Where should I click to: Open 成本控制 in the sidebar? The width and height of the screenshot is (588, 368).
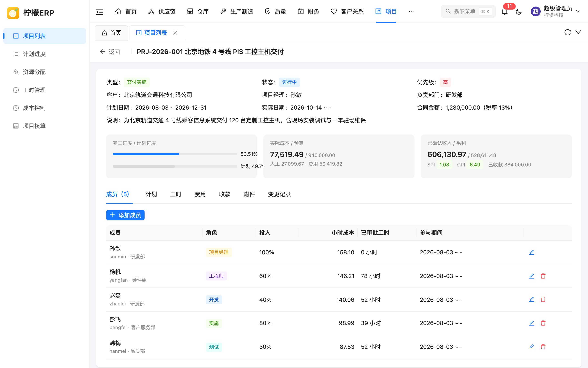(x=45, y=108)
